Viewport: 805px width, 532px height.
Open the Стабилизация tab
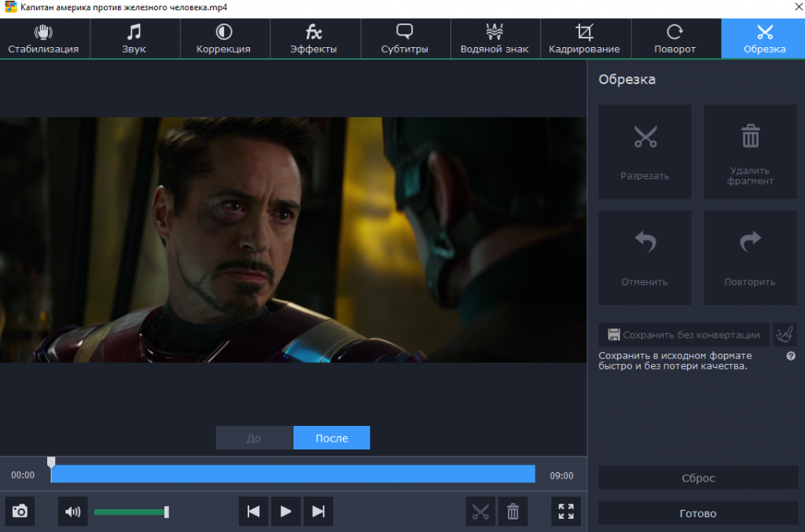pyautogui.click(x=44, y=39)
